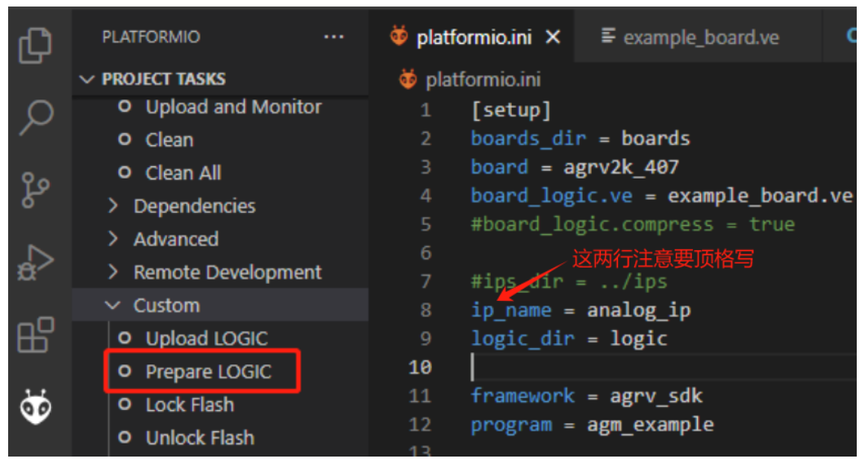The image size is (860, 459).
Task: Click the circle icon beside Upload and Monitor
Action: coord(125,107)
